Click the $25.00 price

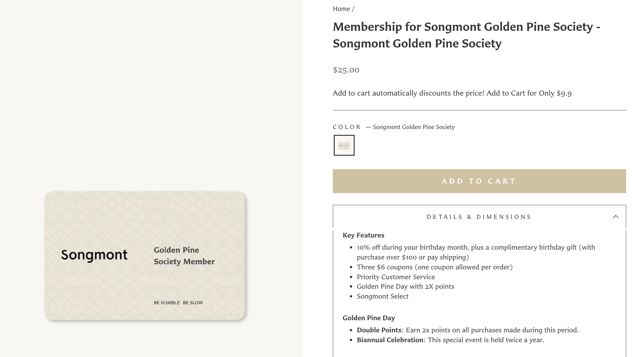pyautogui.click(x=346, y=70)
